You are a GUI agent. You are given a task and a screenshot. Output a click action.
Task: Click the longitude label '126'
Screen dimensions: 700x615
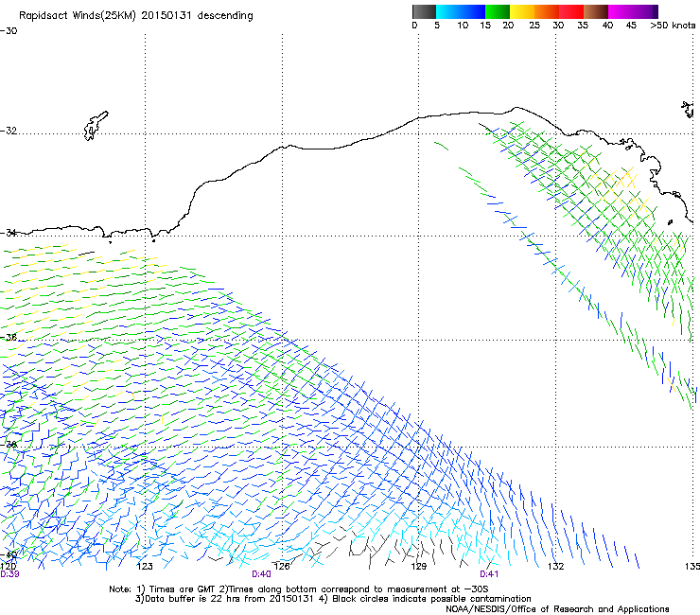[x=282, y=567]
